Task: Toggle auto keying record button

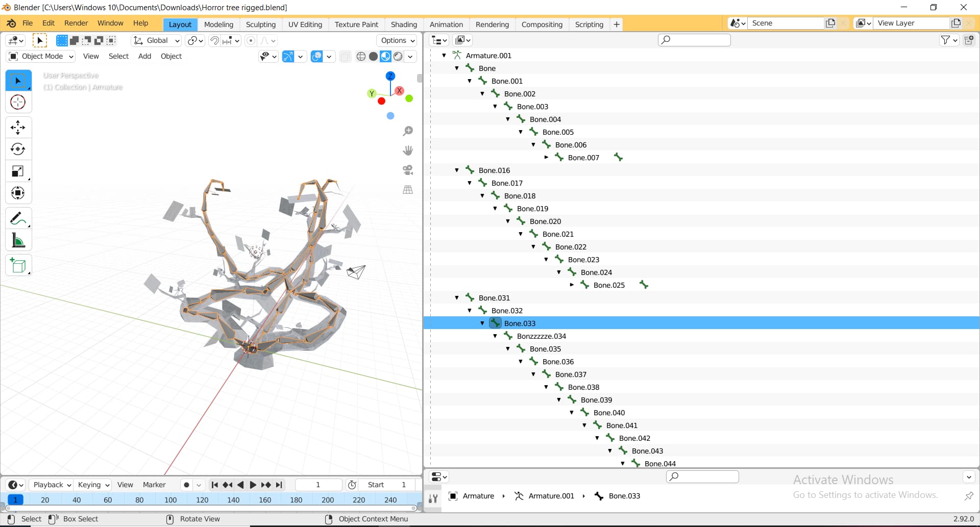Action: point(186,485)
